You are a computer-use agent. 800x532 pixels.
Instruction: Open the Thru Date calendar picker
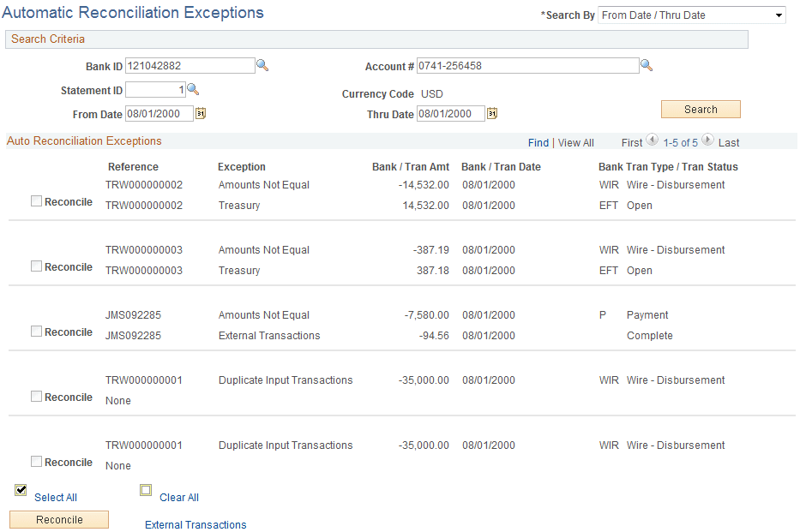(491, 112)
